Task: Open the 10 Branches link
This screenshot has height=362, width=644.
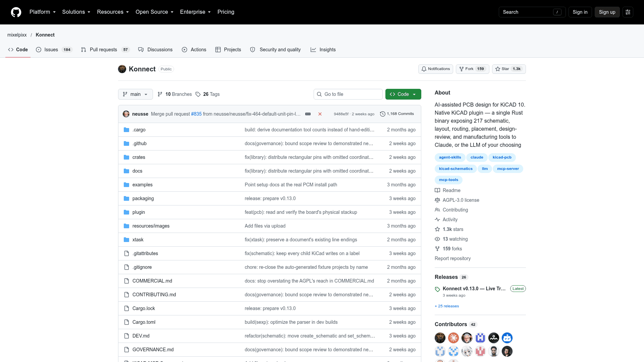Action: coord(175,94)
